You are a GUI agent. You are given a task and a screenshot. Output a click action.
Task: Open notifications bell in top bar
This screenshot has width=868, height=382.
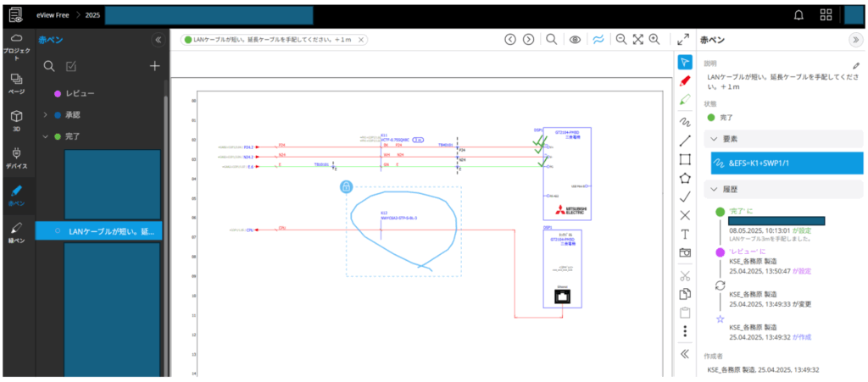click(x=798, y=14)
